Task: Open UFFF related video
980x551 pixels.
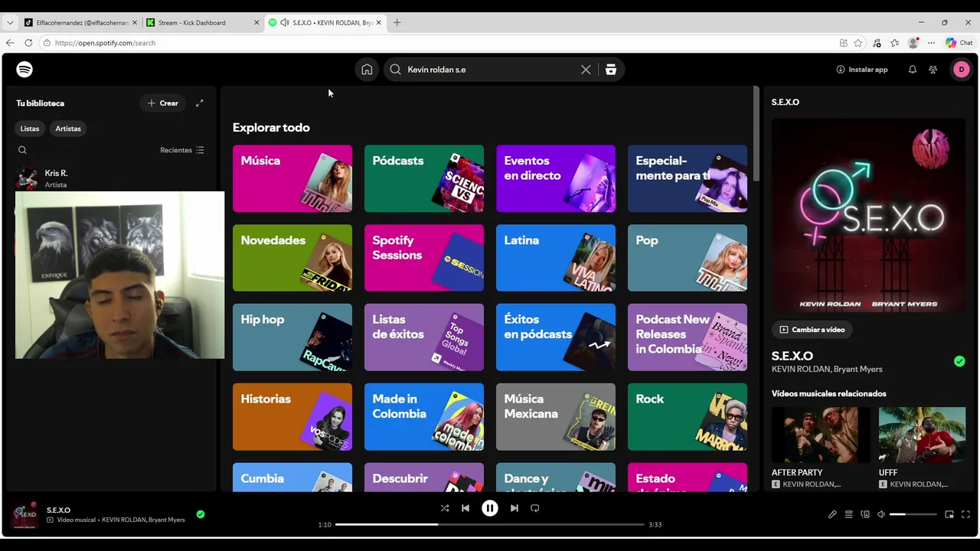Action: tap(922, 448)
